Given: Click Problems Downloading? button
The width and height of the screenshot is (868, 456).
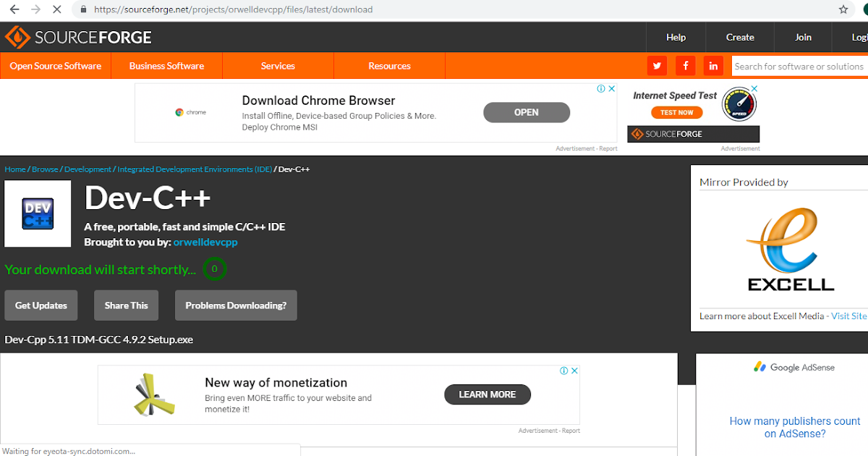Looking at the screenshot, I should tap(236, 305).
